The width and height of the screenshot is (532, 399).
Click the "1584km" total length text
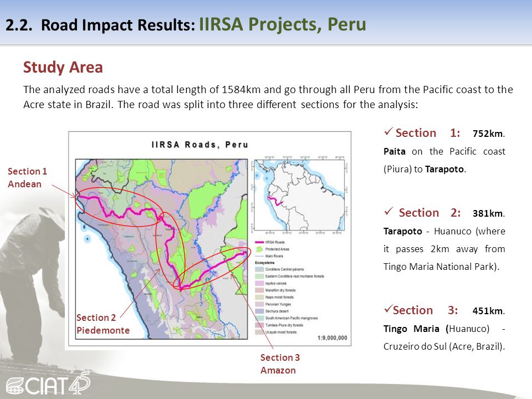tap(241, 90)
